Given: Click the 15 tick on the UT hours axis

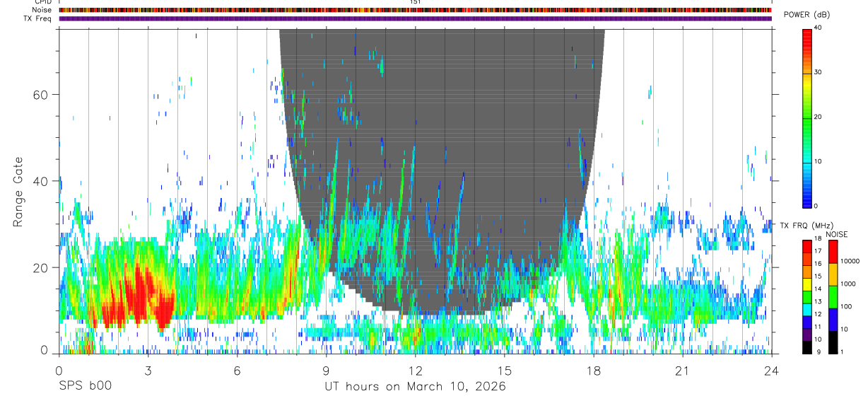Looking at the screenshot, I should pos(504,370).
